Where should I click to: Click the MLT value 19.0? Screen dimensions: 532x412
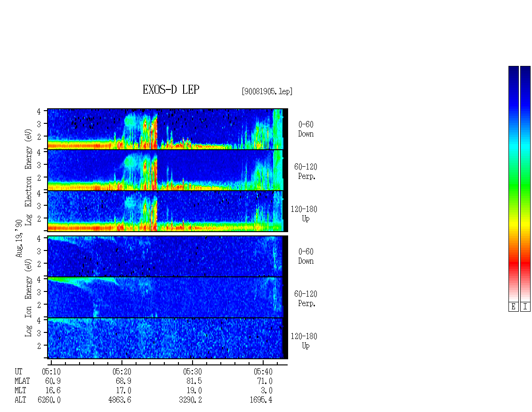coord(194,391)
